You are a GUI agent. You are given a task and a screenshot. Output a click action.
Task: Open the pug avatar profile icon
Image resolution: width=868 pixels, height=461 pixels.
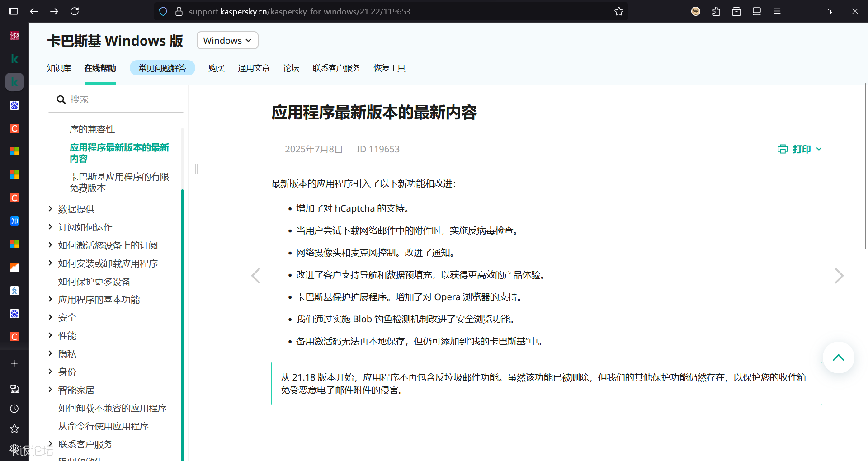[x=696, y=11]
